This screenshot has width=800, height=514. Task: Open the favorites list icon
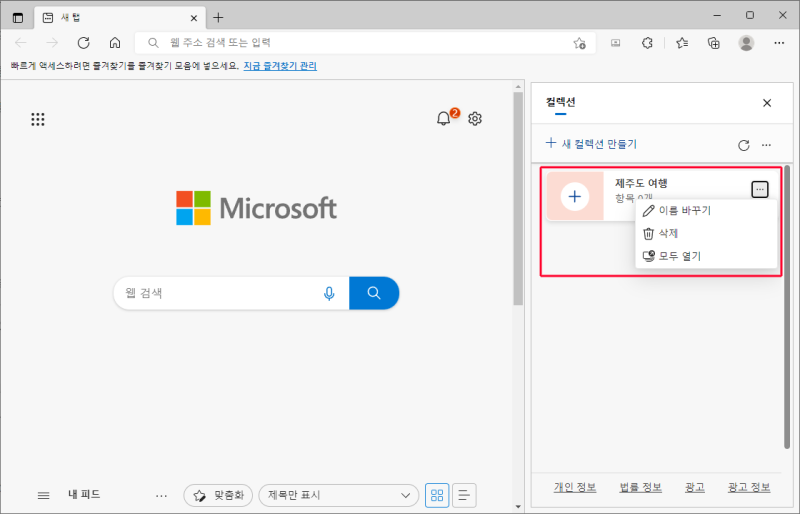click(682, 43)
